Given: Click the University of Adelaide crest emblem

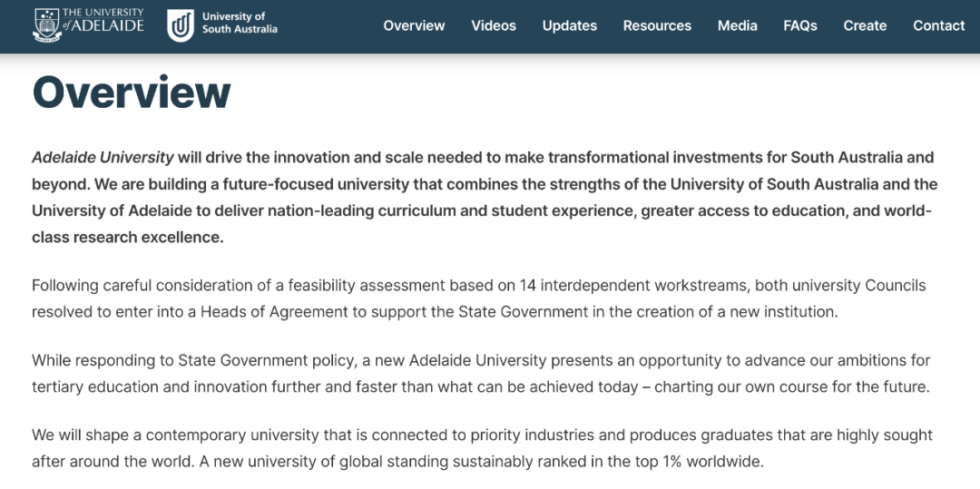Looking at the screenshot, I should (46, 25).
